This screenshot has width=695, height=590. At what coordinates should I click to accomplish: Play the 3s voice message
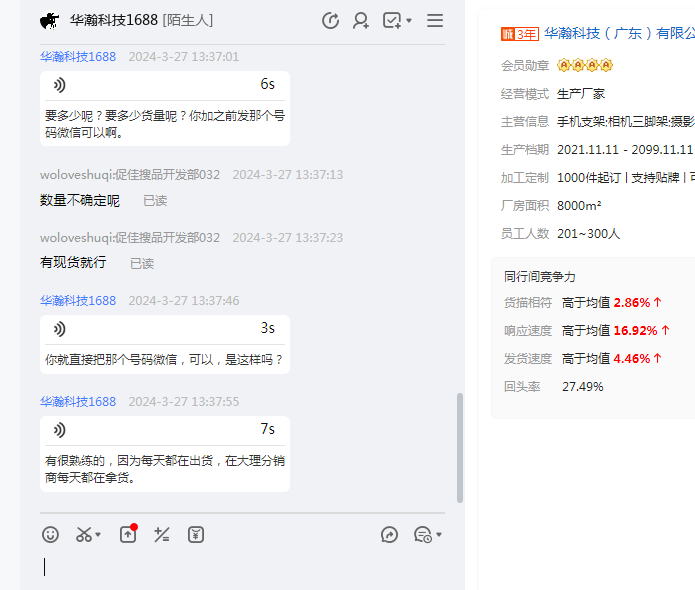click(x=60, y=329)
